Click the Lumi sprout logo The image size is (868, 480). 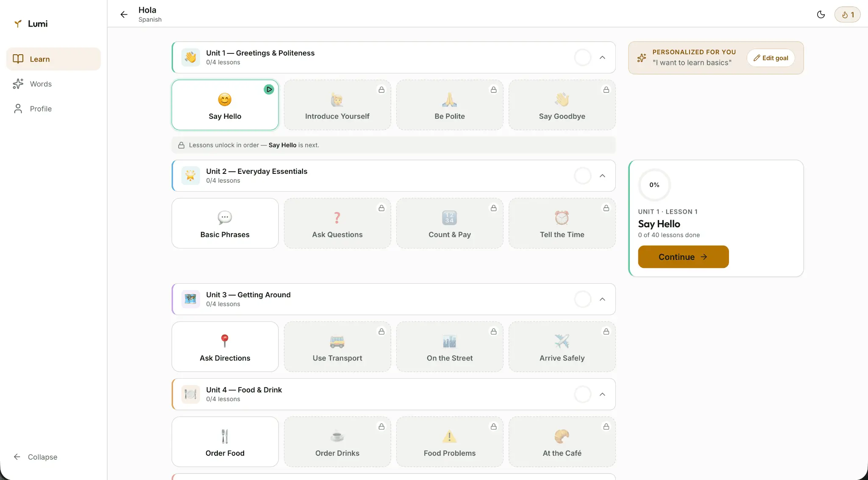pos(18,24)
